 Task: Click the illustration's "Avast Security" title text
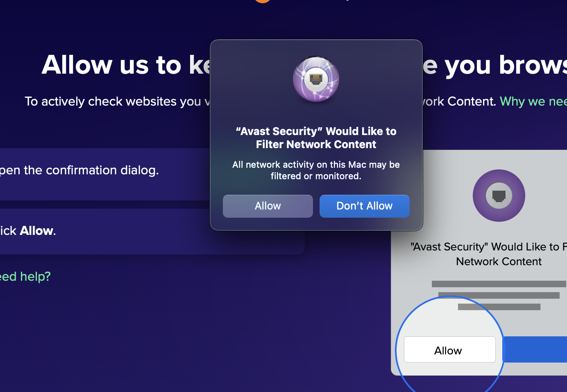click(488, 247)
